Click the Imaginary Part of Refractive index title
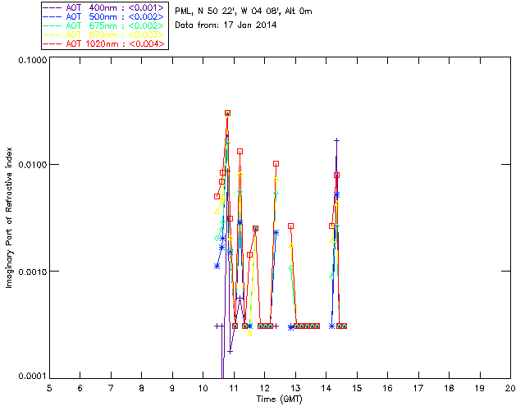 (x=9, y=217)
